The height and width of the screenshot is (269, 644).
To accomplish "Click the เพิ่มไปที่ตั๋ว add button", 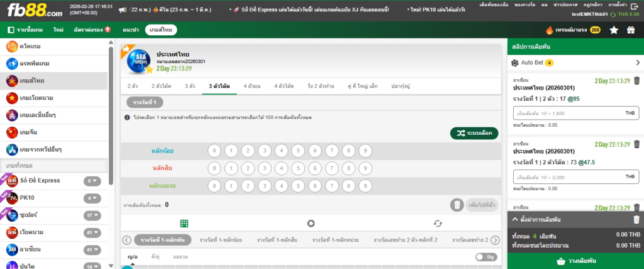I will pos(482,205).
